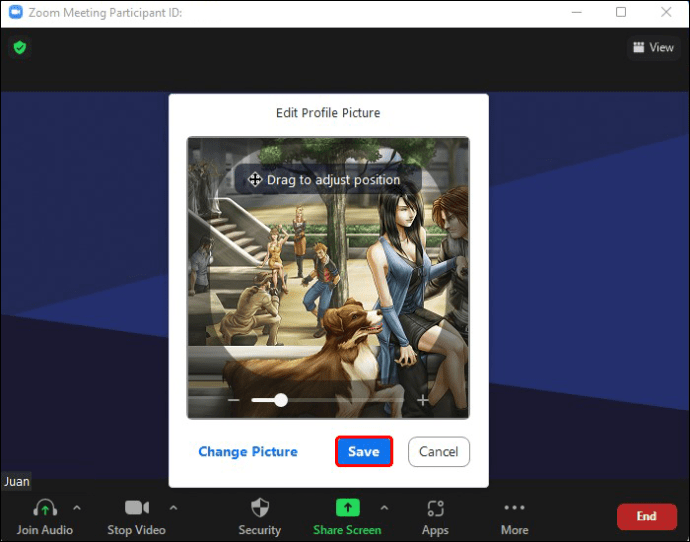The height and width of the screenshot is (542, 690).
Task: Click the green encryption shield icon
Action: (x=20, y=47)
